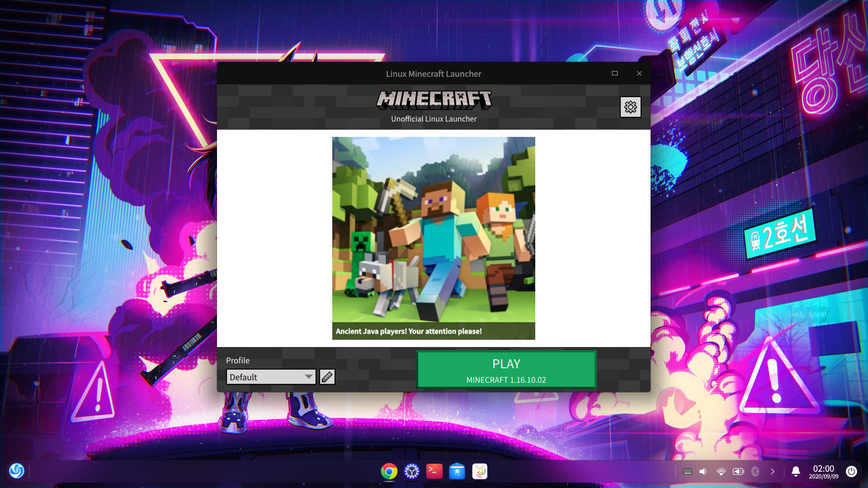Open launcher settings via gear icon

point(630,107)
